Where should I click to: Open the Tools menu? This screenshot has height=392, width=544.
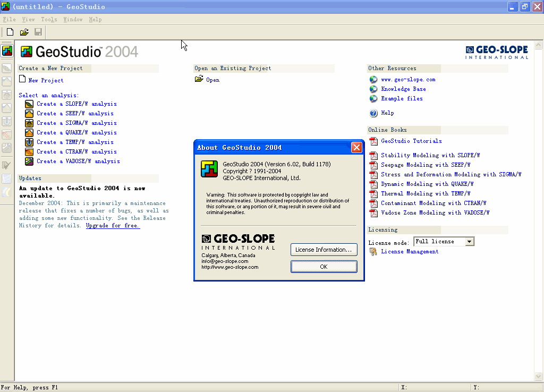pyautogui.click(x=49, y=20)
